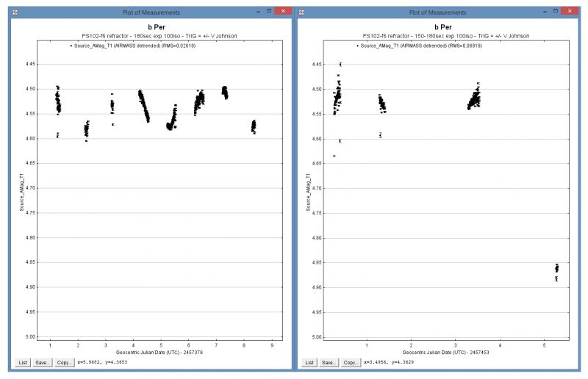This screenshot has width=588, height=379.
Task: Click the legend entry showing RMS=0.06819
Action: pos(422,46)
